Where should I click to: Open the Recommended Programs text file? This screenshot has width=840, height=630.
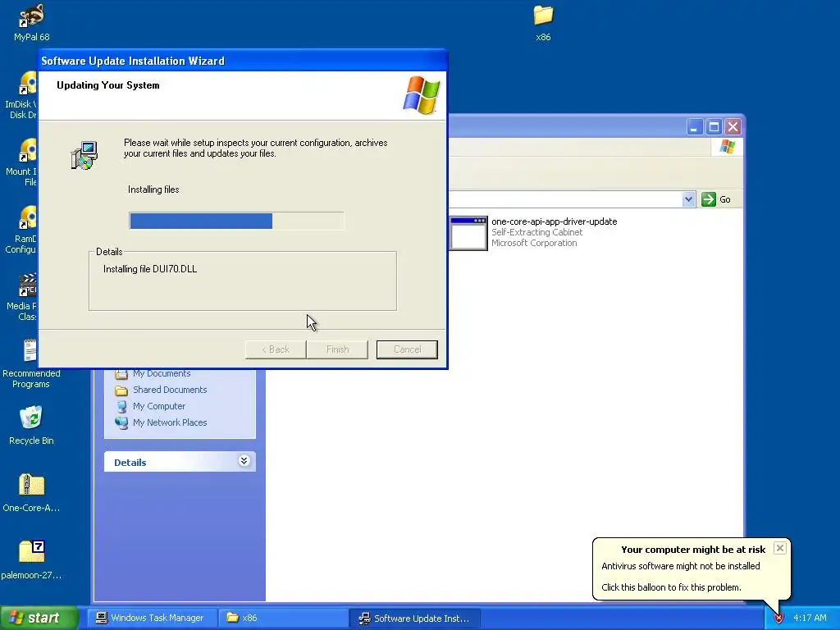click(x=31, y=364)
